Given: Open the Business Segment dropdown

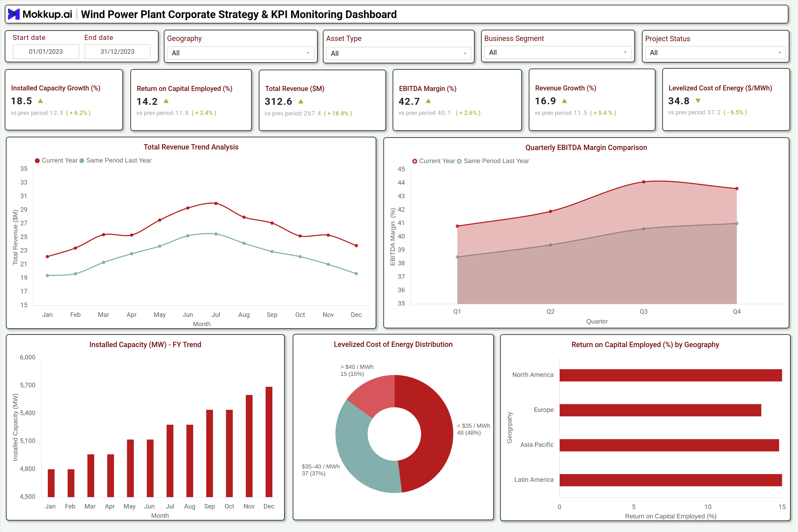Looking at the screenshot, I should pyautogui.click(x=558, y=53).
